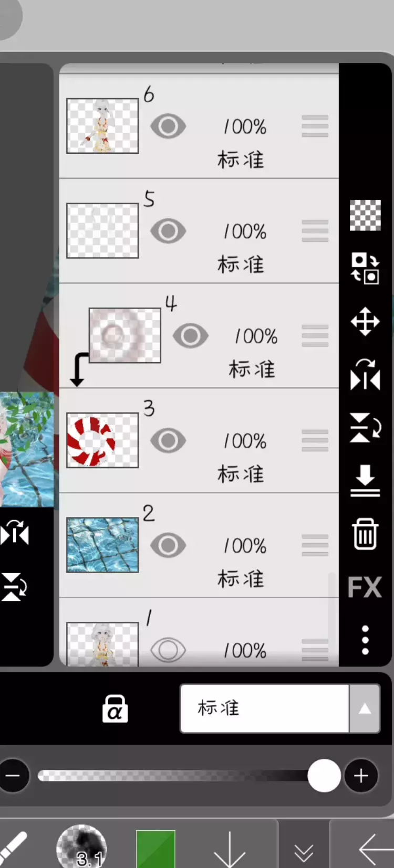The height and width of the screenshot is (868, 394).
Task: Open the three-dot more options menu
Action: coord(365,640)
